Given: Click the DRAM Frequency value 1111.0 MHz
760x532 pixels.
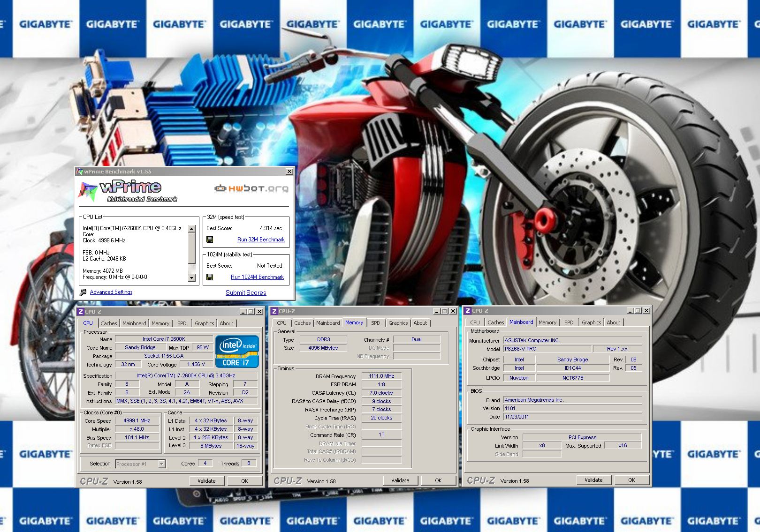Looking at the screenshot, I should [x=381, y=376].
